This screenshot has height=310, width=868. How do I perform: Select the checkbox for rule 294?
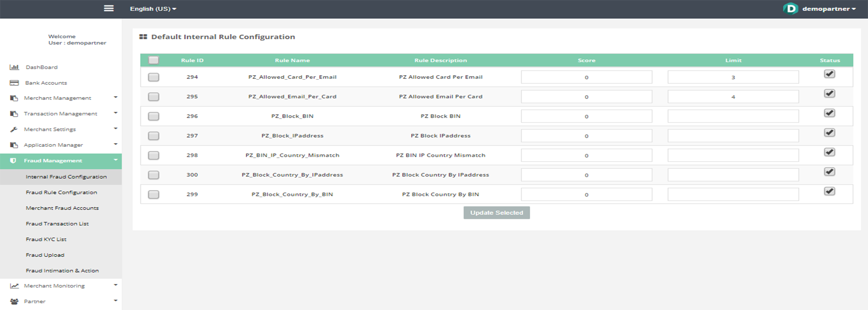point(154,77)
